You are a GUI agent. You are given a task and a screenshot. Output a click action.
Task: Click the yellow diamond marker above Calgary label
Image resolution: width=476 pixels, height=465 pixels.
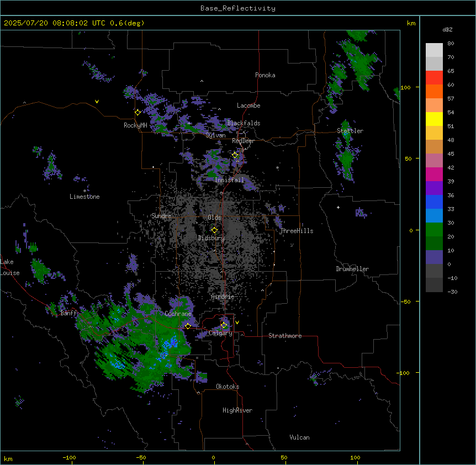pyautogui.click(x=224, y=325)
